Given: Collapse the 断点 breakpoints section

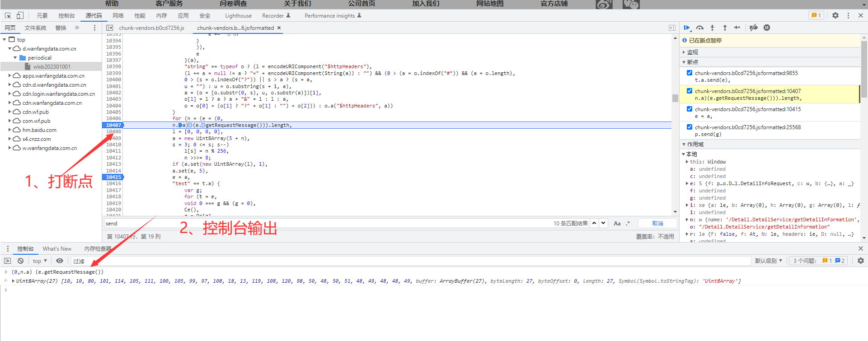Looking at the screenshot, I should 684,62.
